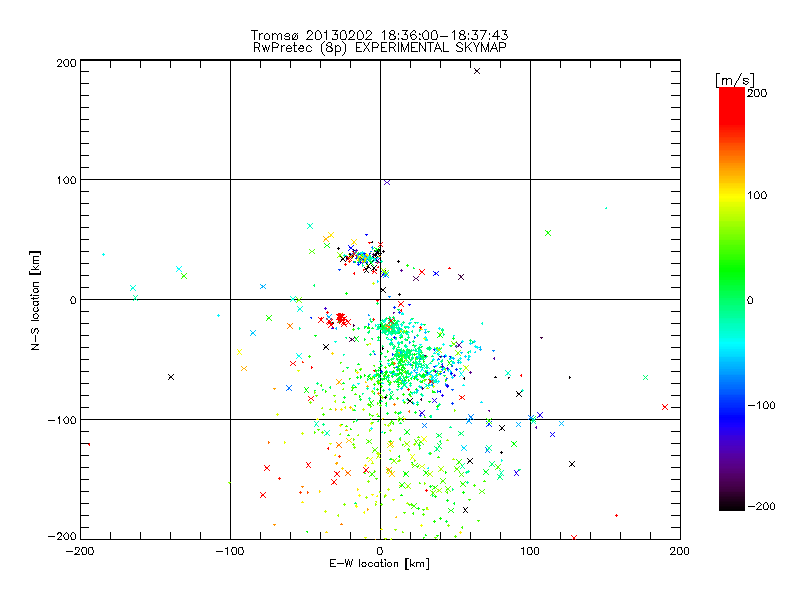Click the y-axis tick label "200"
This screenshot has height=600, width=800.
point(66,63)
